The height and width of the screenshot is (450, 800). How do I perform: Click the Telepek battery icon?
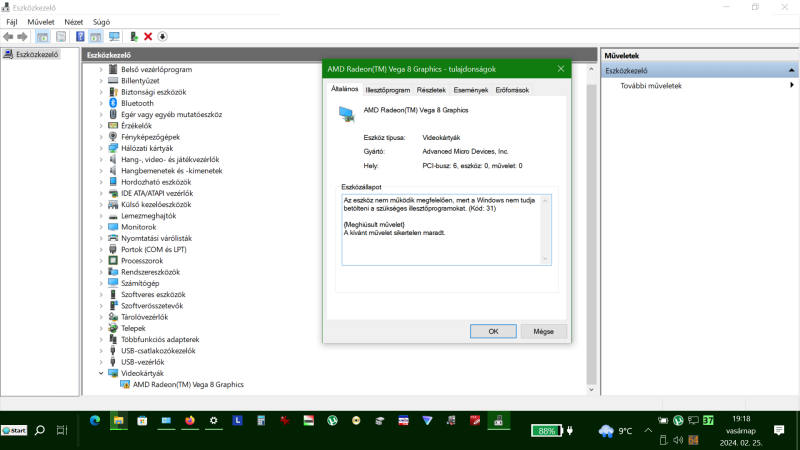tap(113, 328)
